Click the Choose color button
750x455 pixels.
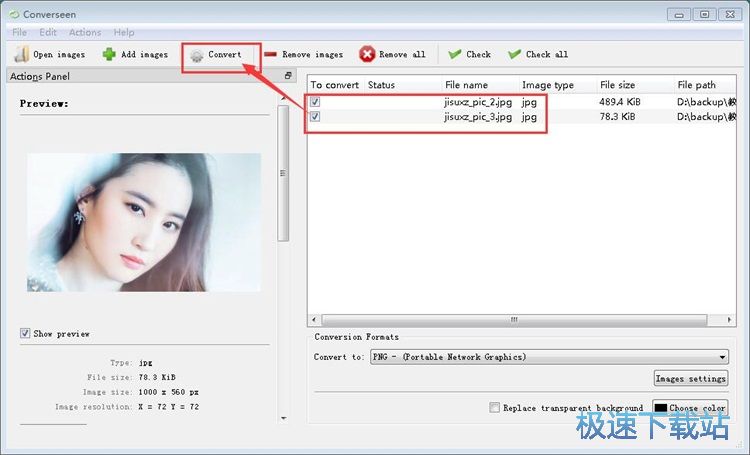pyautogui.click(x=691, y=408)
